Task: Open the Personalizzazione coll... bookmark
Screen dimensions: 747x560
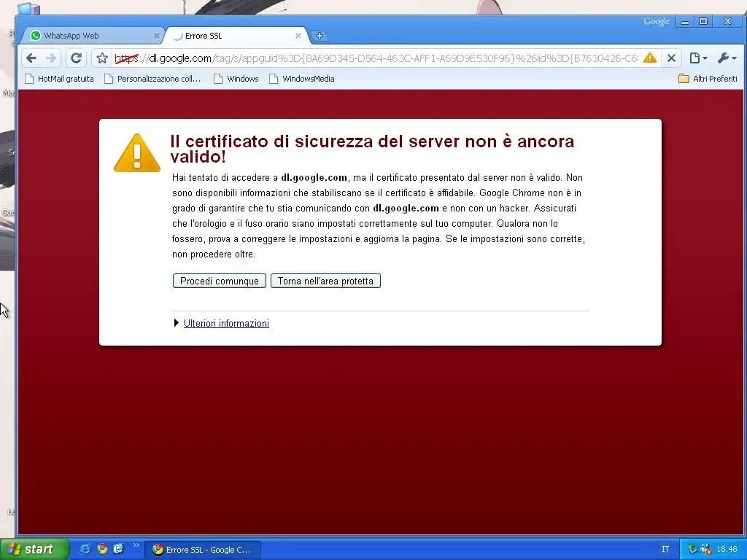Action: pos(152,79)
